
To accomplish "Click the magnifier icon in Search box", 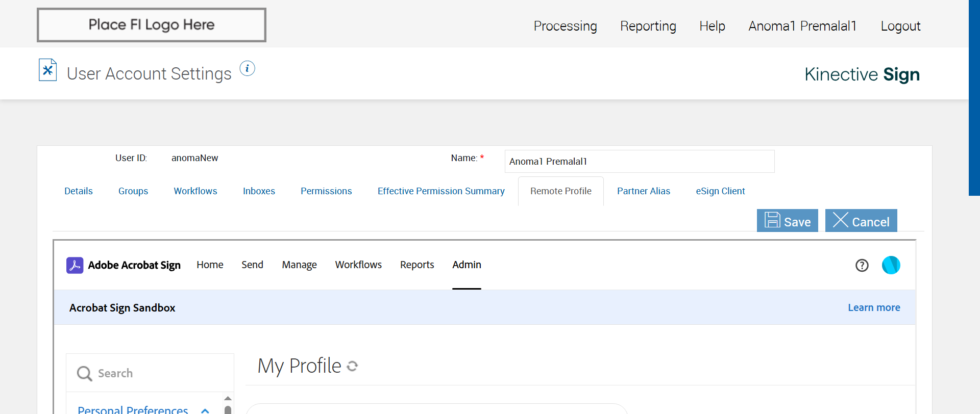I will coord(84,374).
